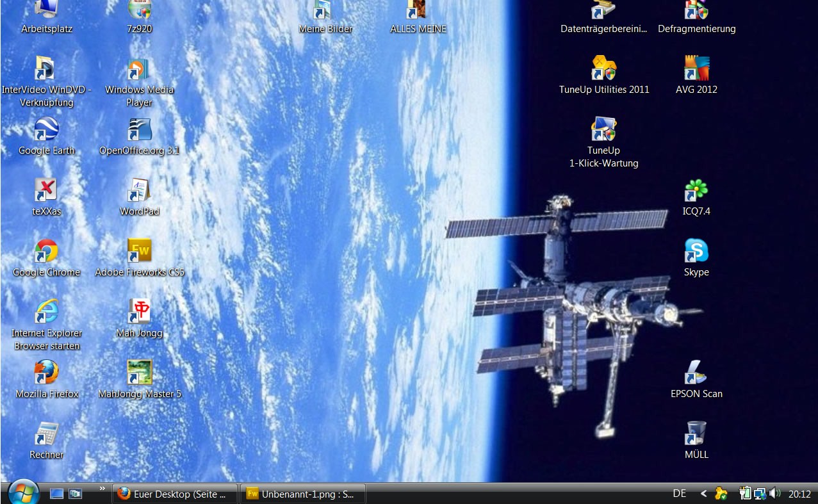Select the OpenOffice.org 3.1 icon

tap(139, 129)
